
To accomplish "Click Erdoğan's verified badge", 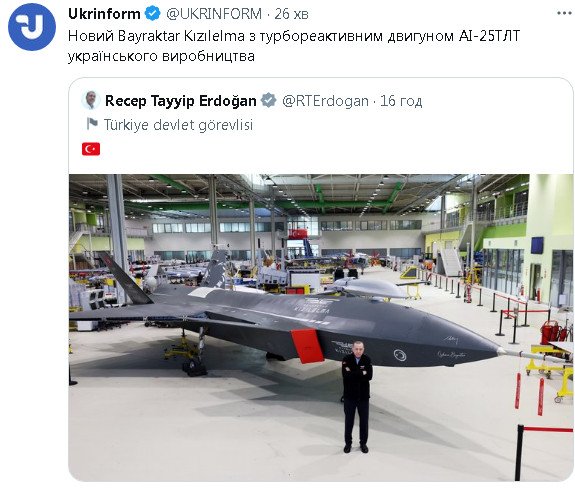I will click(268, 101).
